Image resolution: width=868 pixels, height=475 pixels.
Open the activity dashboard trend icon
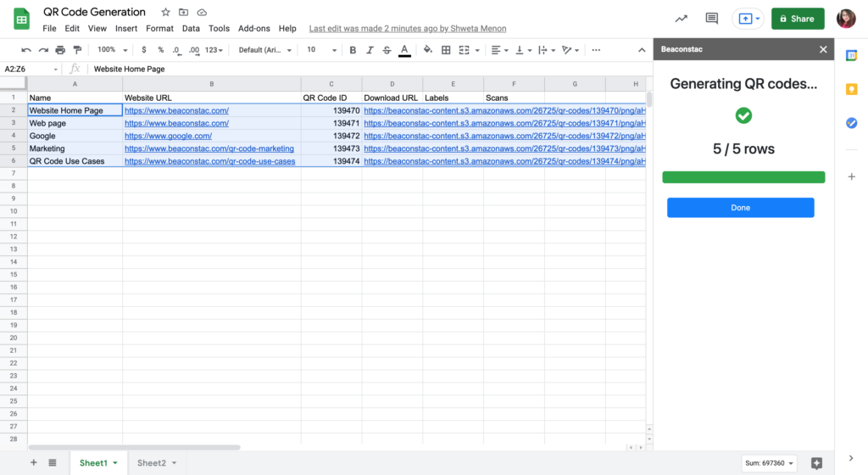point(681,19)
